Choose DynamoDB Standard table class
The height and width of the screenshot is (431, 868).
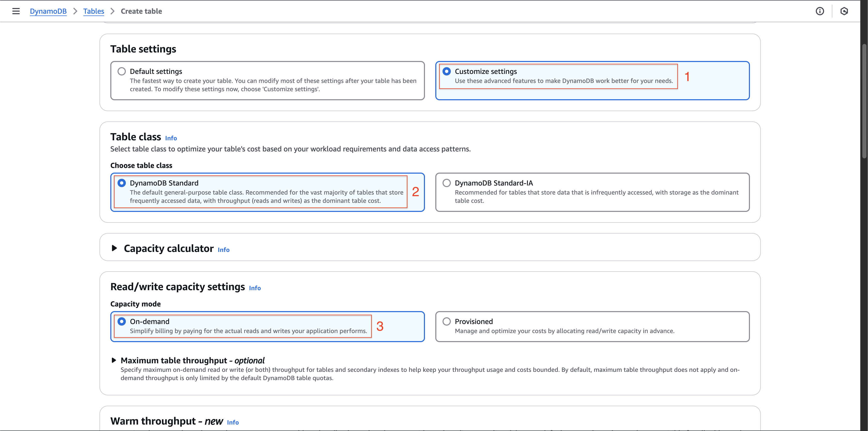pyautogui.click(x=122, y=183)
